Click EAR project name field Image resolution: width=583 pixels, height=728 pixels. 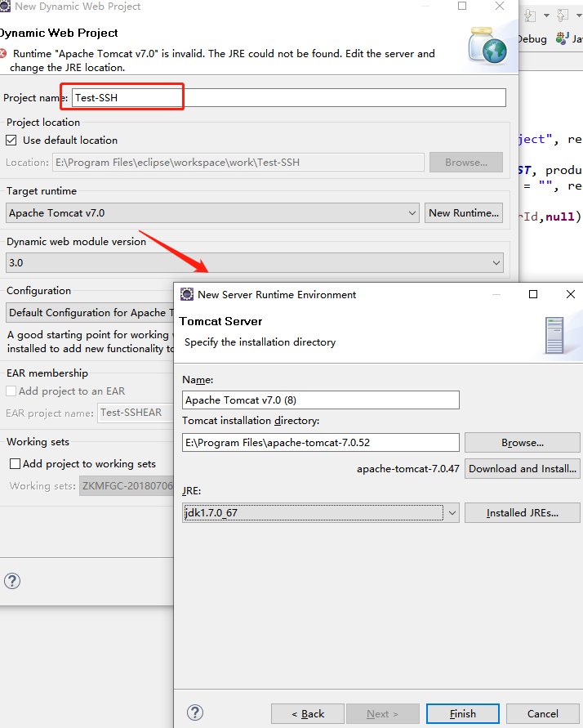pos(136,413)
